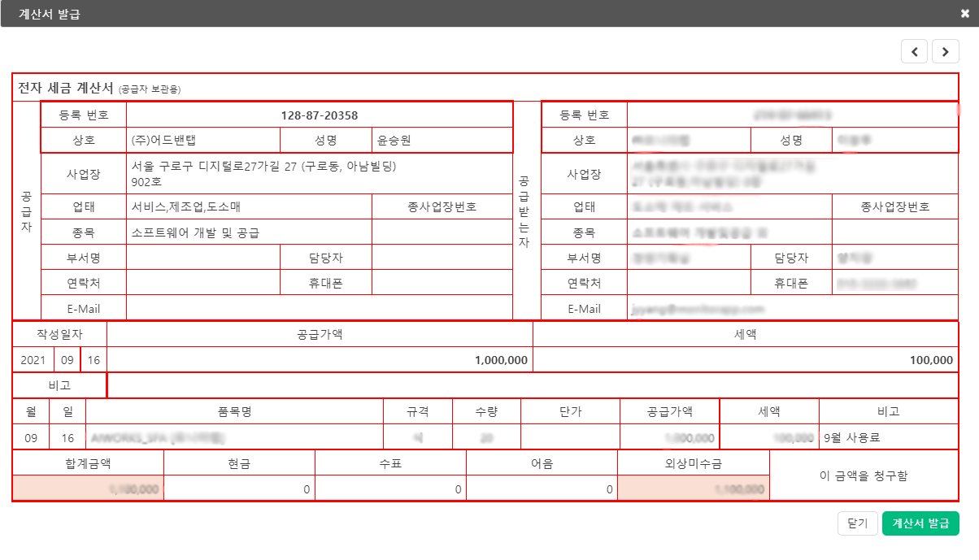Close the 계산서 발급 dialog with X icon

pyautogui.click(x=964, y=14)
